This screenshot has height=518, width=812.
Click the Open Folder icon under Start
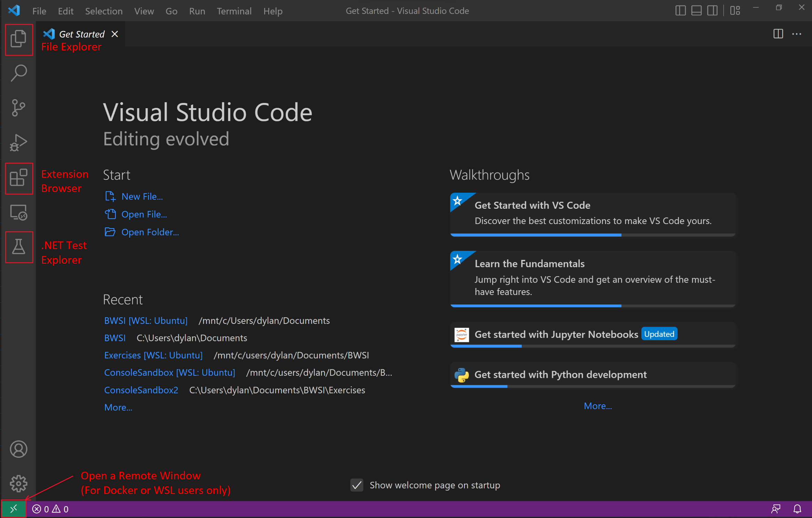click(110, 232)
